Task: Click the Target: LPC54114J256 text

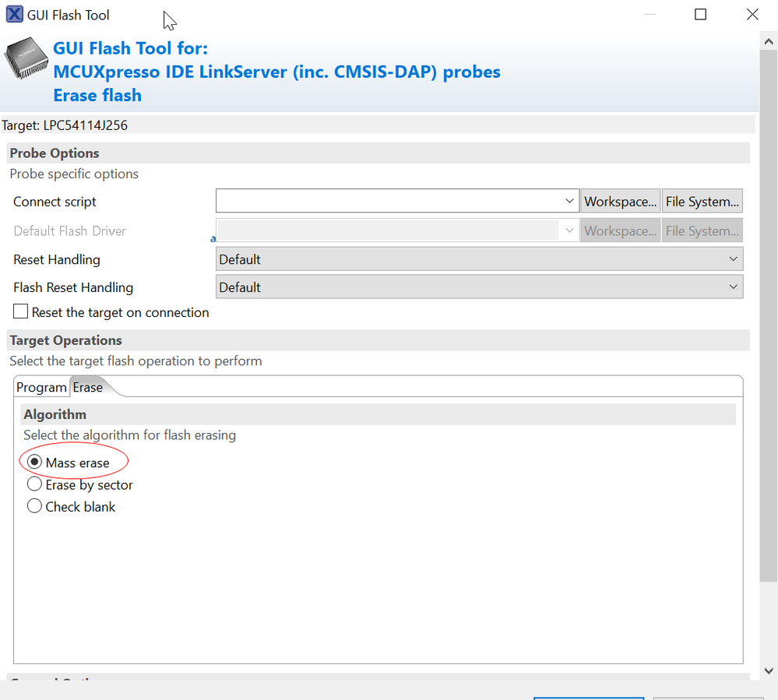Action: (65, 125)
